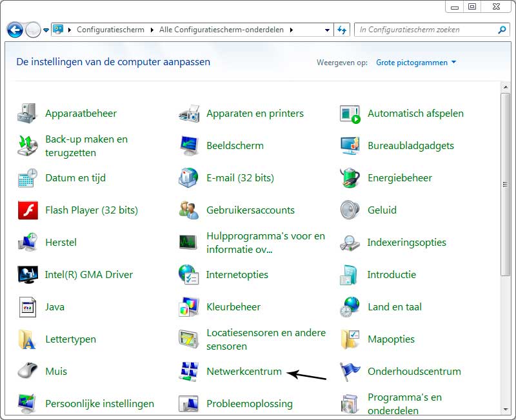Expand the arrow after Alle Configuratiescherm-onderdelen
Screen dimensions: 516x420
pyautogui.click(x=292, y=30)
